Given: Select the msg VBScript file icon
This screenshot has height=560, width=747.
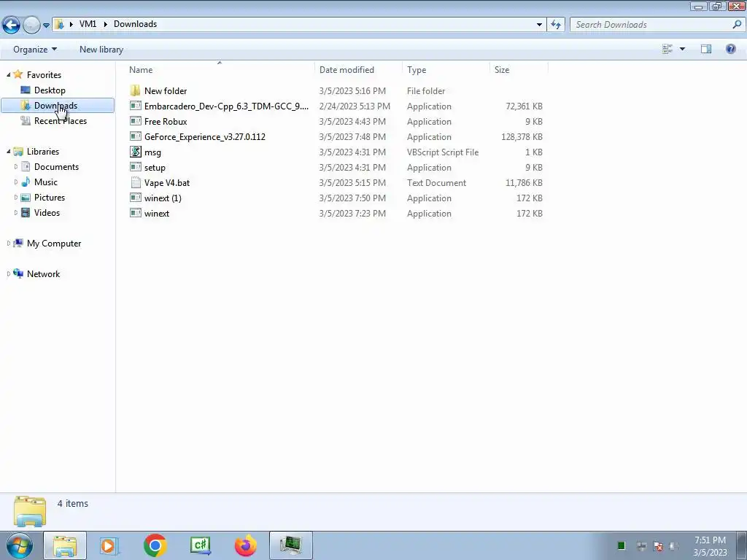Looking at the screenshot, I should (135, 152).
